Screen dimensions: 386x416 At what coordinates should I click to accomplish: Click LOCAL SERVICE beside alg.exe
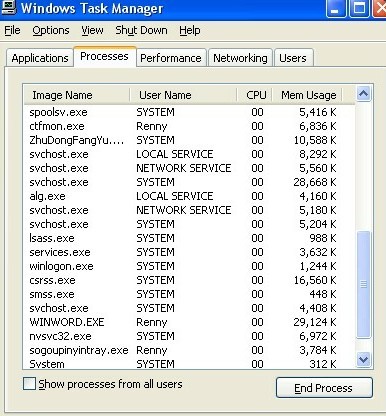coord(175,196)
